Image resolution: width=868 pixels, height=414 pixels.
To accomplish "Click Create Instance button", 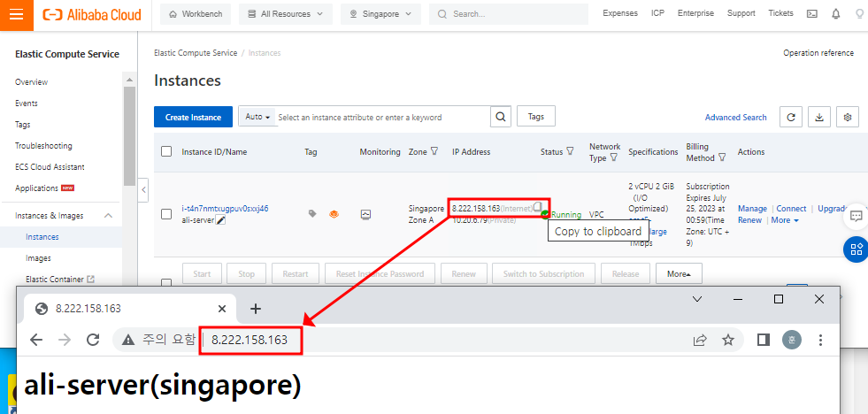I will [x=193, y=118].
